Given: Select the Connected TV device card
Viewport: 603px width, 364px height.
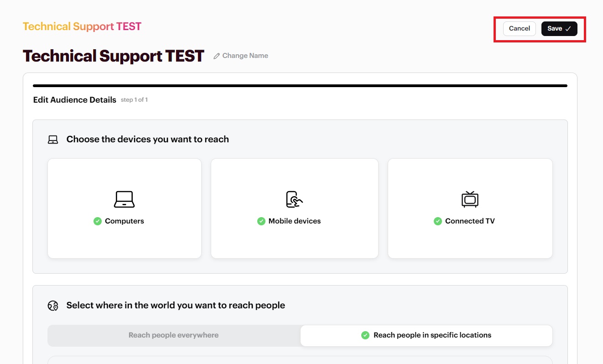Looking at the screenshot, I should pyautogui.click(x=470, y=208).
